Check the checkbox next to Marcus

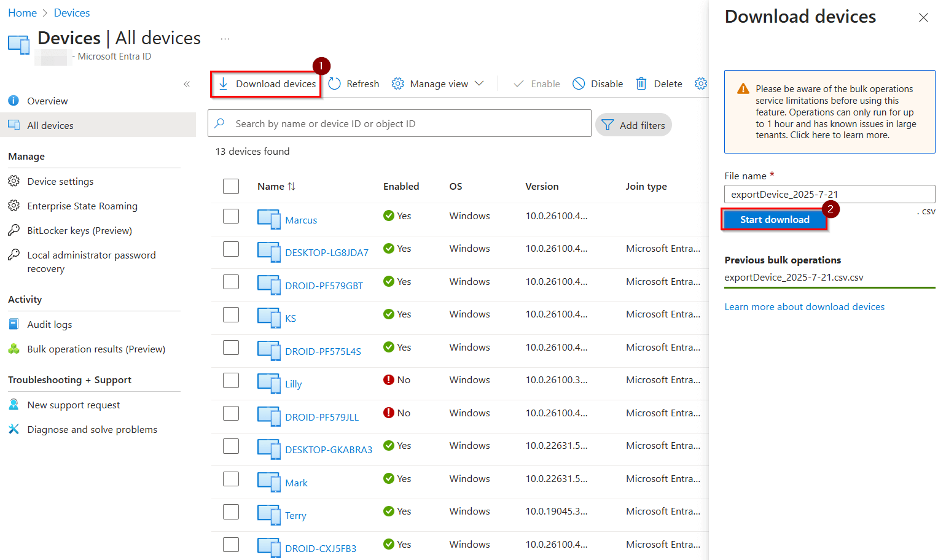(231, 216)
